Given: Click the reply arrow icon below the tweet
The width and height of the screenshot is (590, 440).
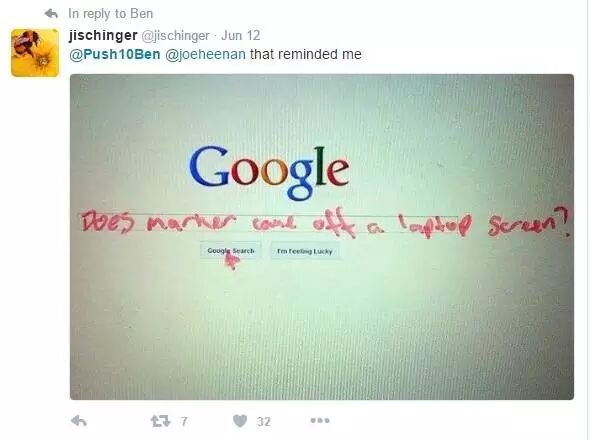Looking at the screenshot, I should pyautogui.click(x=79, y=421).
